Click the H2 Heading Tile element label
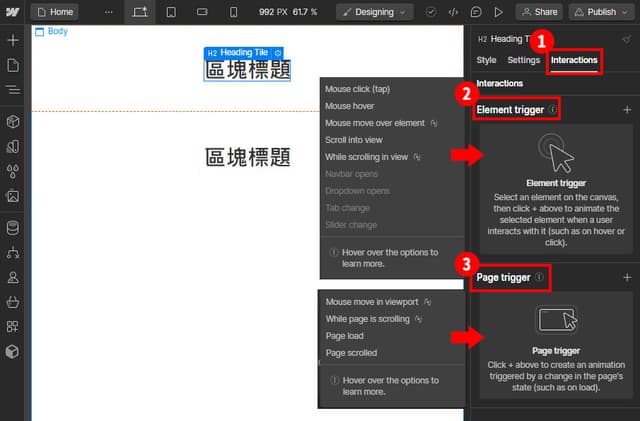640x421 pixels. click(238, 53)
